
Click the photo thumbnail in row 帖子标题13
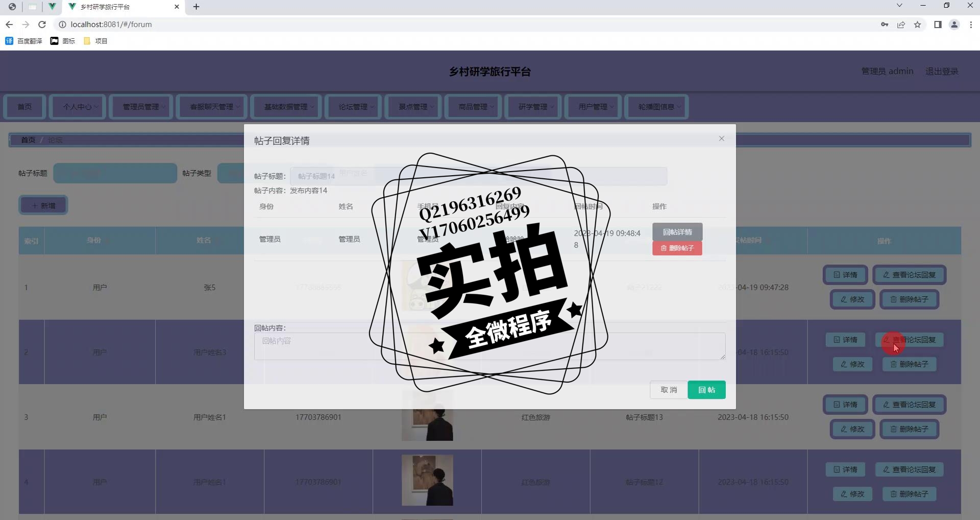(x=427, y=416)
